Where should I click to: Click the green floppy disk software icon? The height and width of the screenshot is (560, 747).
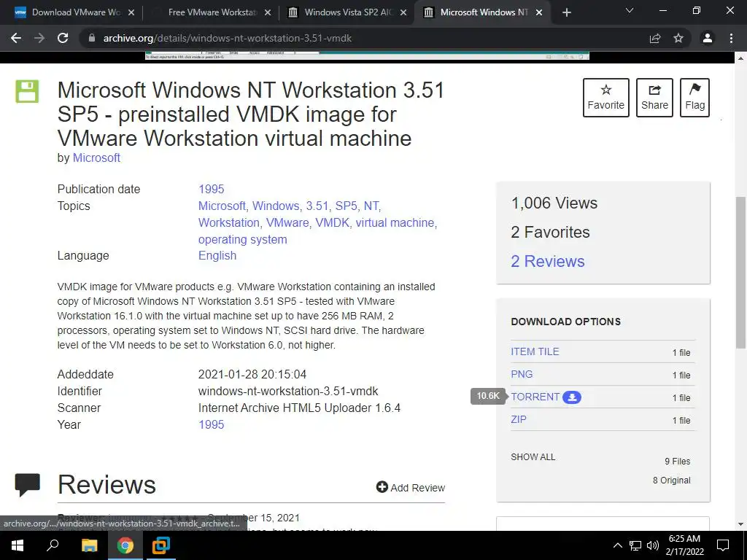click(27, 91)
